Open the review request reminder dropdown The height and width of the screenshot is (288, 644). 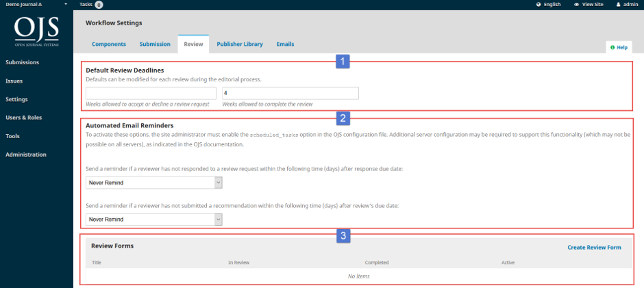coord(154,183)
